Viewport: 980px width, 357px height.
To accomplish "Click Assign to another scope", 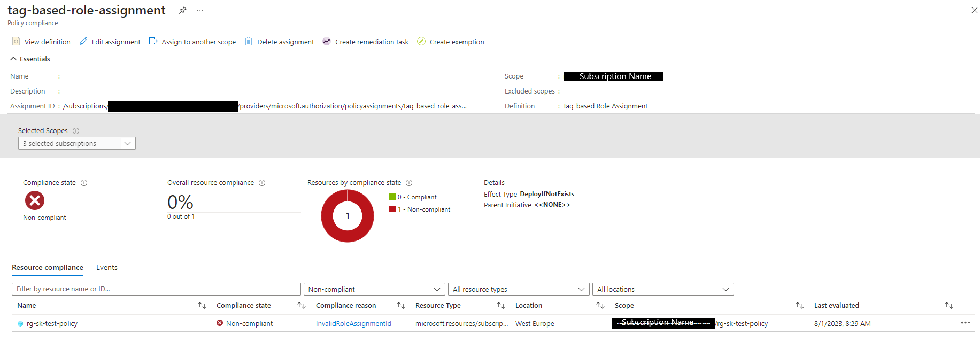I will tap(192, 42).
